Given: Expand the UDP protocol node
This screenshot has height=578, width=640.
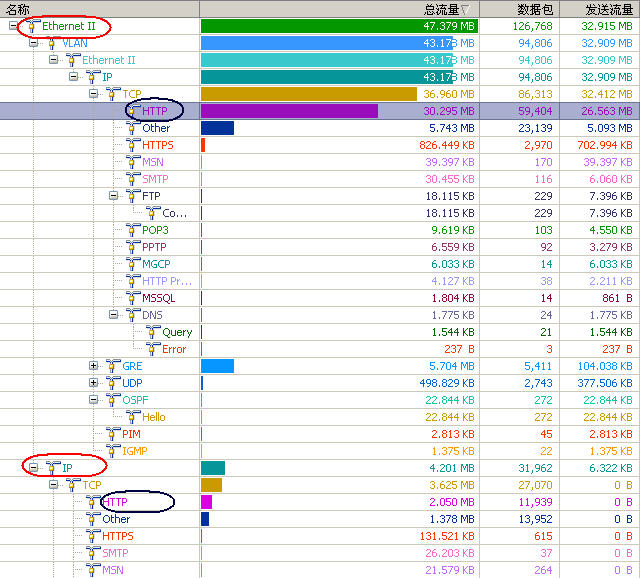Looking at the screenshot, I should [x=94, y=383].
